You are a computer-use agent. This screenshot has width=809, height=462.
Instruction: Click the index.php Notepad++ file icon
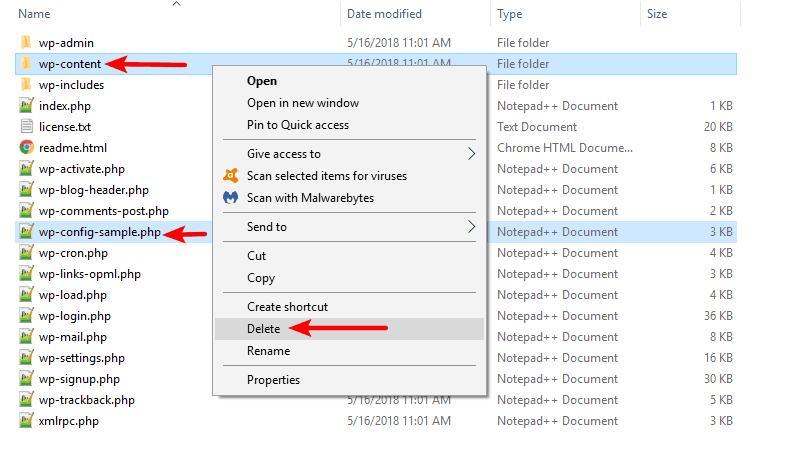tap(26, 105)
